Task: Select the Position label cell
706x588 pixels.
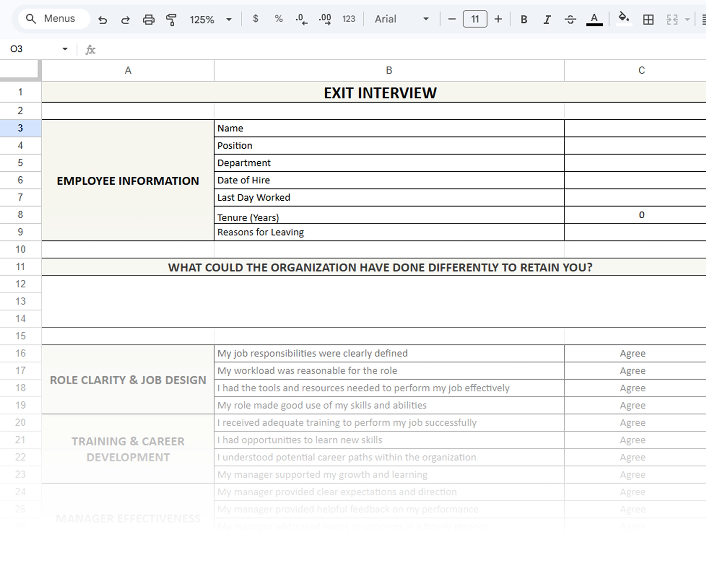Action: click(x=389, y=146)
